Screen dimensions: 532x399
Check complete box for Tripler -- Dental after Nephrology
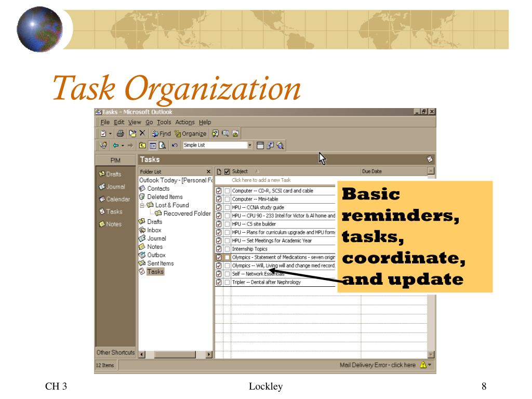click(x=227, y=282)
